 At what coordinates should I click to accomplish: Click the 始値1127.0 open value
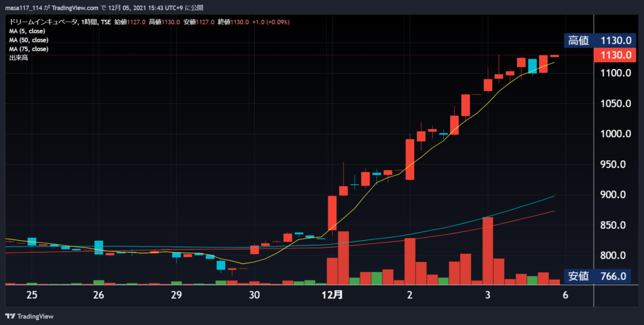(130, 22)
